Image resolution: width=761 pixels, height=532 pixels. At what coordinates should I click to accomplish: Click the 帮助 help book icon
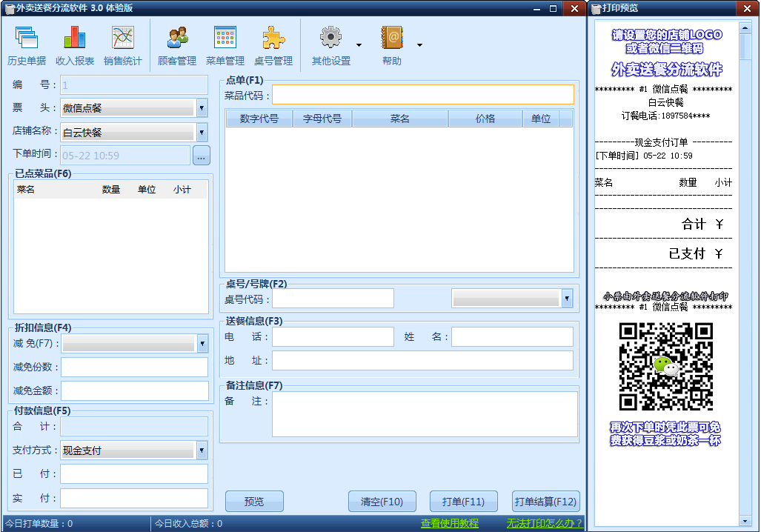click(392, 39)
